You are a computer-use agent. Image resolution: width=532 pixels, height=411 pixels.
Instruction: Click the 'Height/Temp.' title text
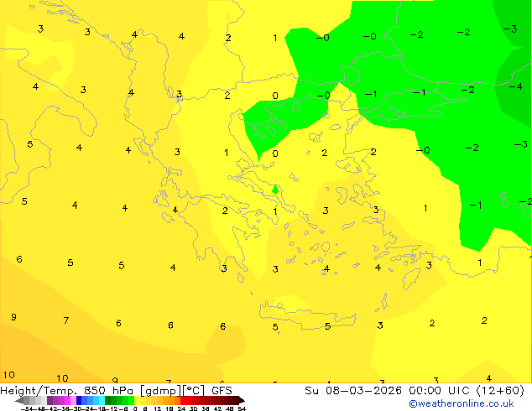point(39,391)
